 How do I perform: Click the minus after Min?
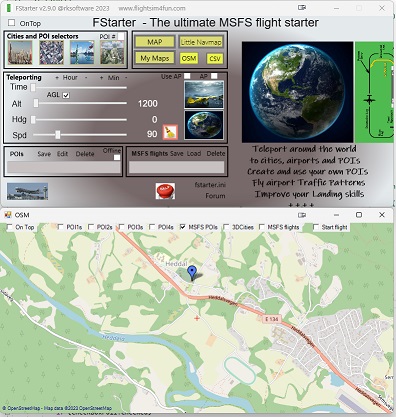coord(126,78)
